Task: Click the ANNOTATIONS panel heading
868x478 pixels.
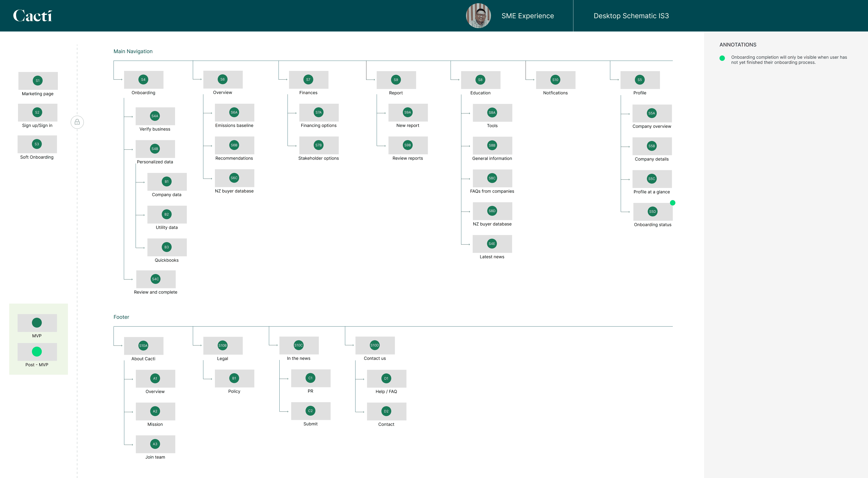Action: pos(738,45)
